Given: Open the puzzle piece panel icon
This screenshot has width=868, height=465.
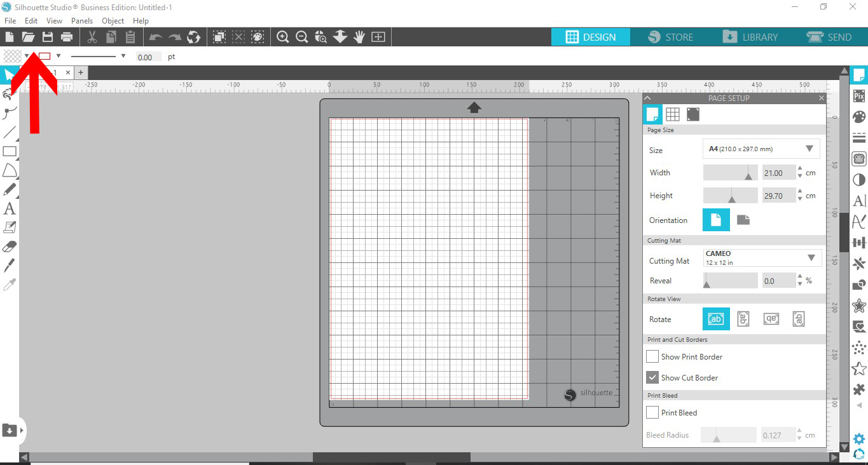Looking at the screenshot, I should point(859,389).
